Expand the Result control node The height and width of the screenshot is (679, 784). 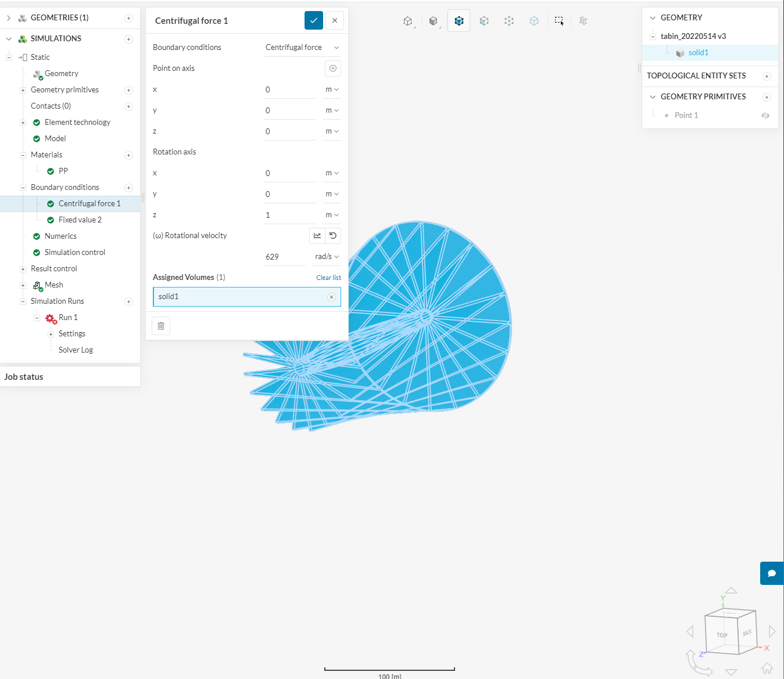(23, 269)
